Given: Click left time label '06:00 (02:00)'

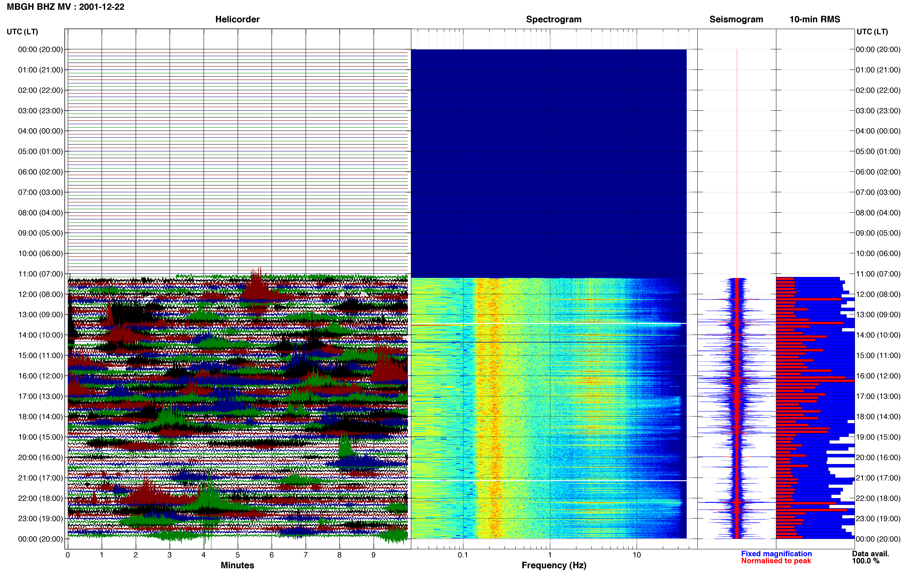Looking at the screenshot, I should click(x=41, y=172).
